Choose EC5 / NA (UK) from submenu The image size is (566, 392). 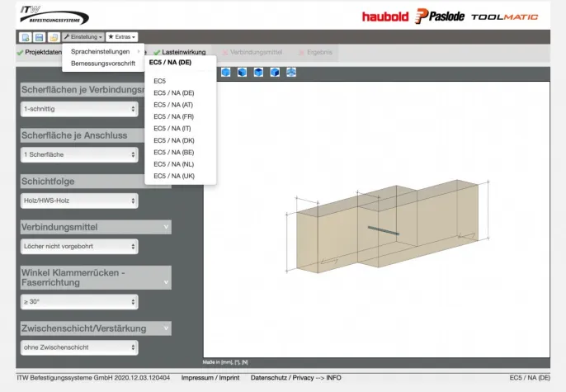[x=174, y=176]
